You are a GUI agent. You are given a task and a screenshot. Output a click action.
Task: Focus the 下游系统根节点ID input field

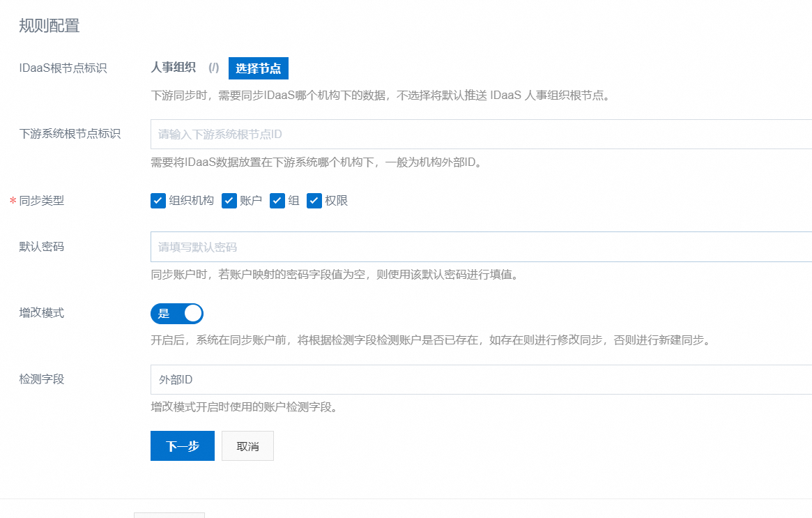(x=481, y=134)
